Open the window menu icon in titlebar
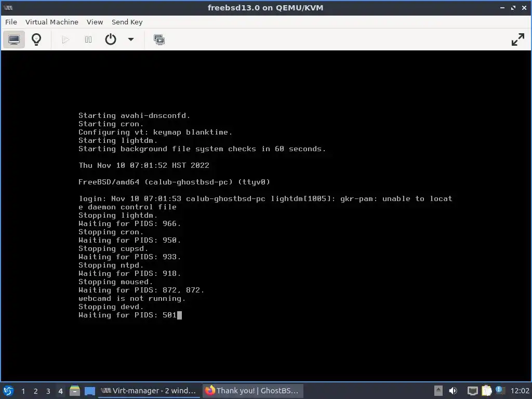The height and width of the screenshot is (399, 532). [8, 7]
